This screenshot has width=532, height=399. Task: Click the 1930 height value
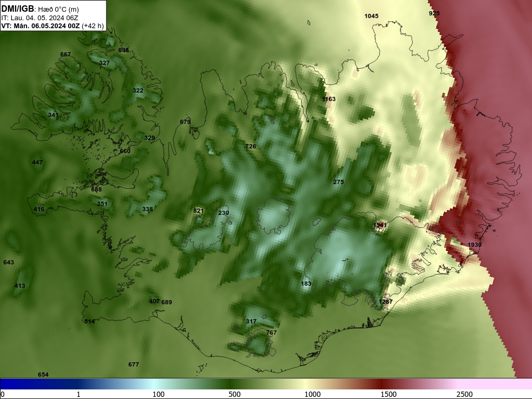(x=475, y=245)
